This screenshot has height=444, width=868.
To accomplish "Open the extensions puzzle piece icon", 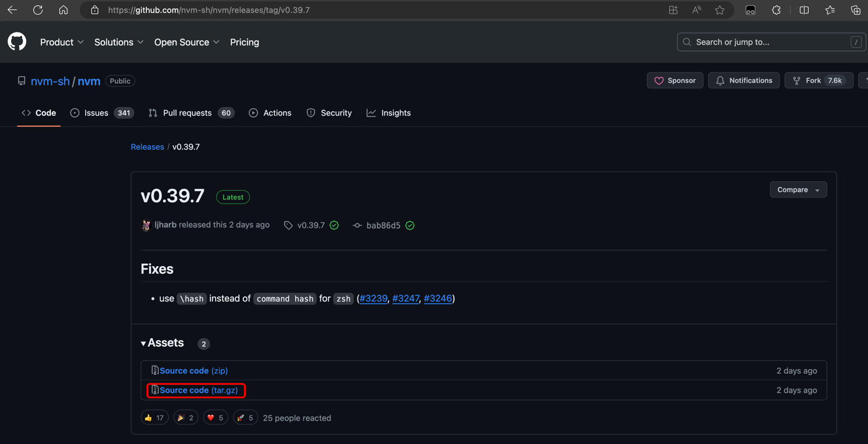I will pyautogui.click(x=776, y=10).
